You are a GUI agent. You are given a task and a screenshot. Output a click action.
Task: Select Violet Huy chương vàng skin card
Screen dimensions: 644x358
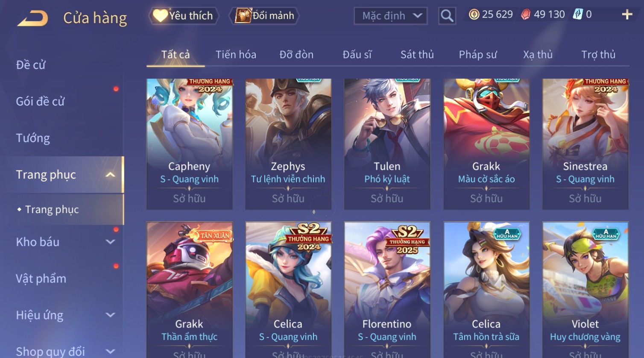pyautogui.click(x=585, y=290)
